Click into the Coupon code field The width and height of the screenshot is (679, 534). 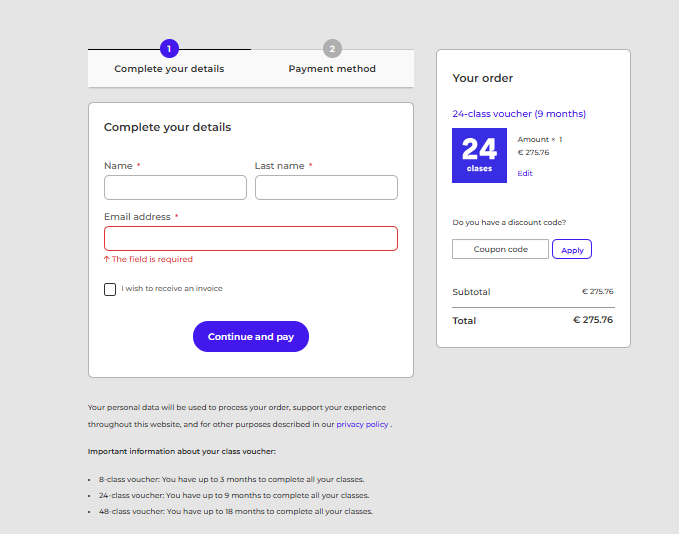coord(500,249)
